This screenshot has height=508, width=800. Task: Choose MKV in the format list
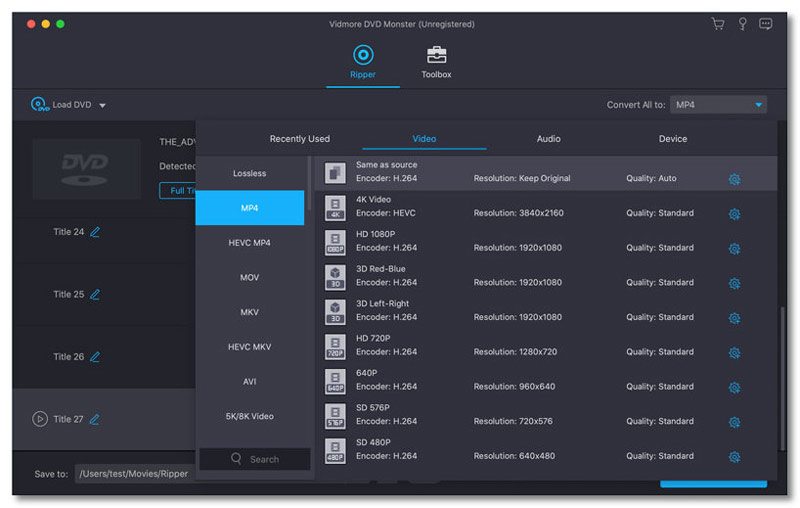point(249,312)
